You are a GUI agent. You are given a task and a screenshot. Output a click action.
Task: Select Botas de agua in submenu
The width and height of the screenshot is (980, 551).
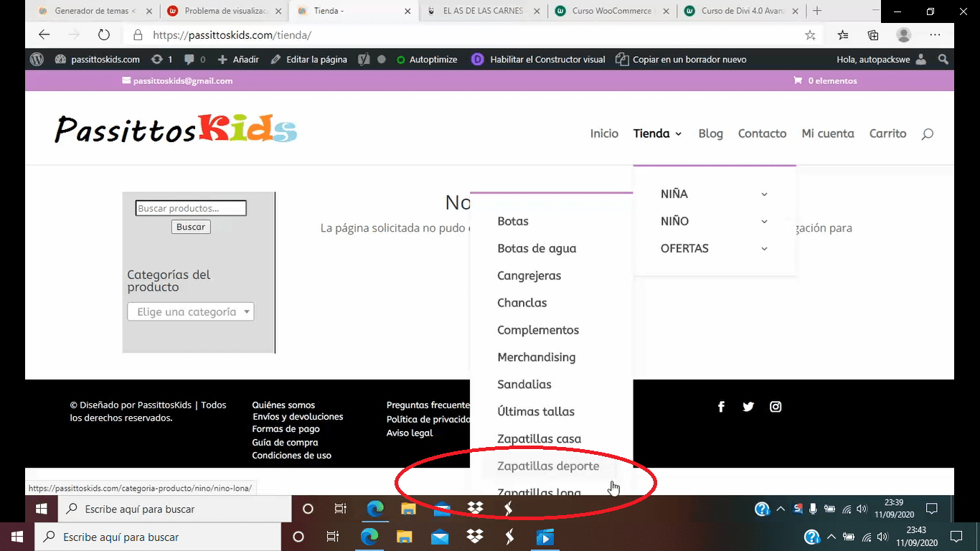tap(537, 248)
